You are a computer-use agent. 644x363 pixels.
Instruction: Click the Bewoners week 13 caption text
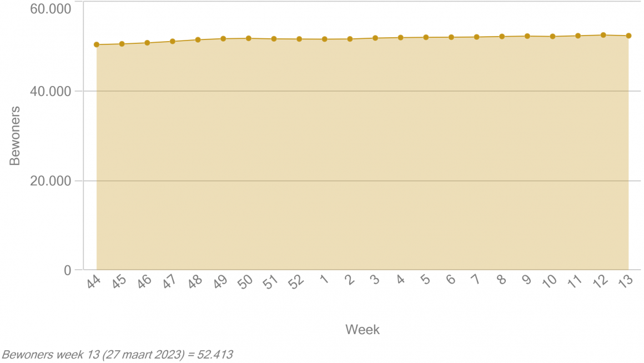point(118,354)
